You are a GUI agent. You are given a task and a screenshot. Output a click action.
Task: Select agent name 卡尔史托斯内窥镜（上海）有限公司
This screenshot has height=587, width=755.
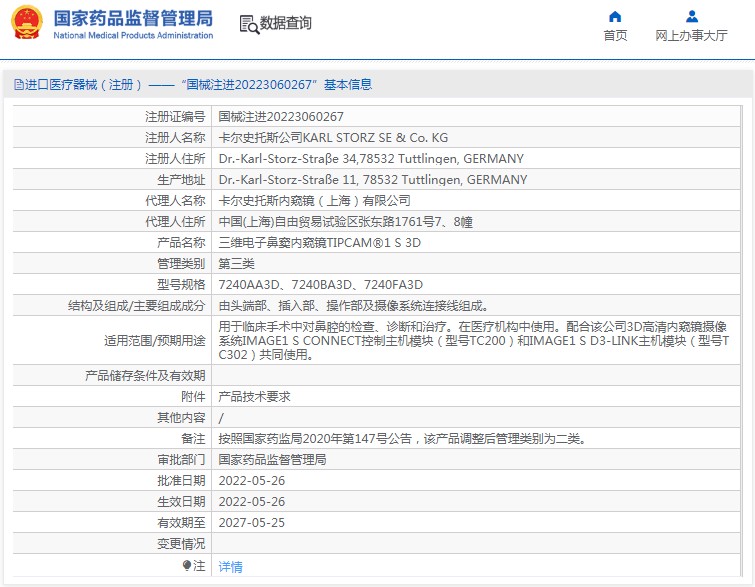coord(314,201)
